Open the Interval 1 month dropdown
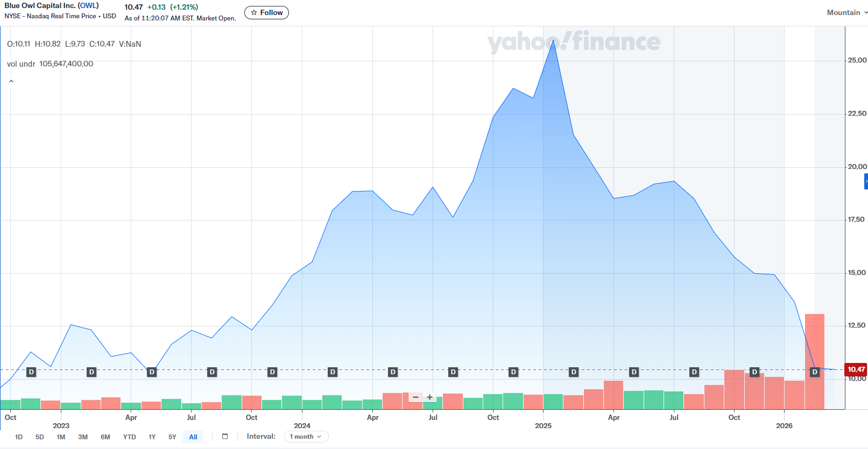Viewport: 868px width, 449px height. 306,437
